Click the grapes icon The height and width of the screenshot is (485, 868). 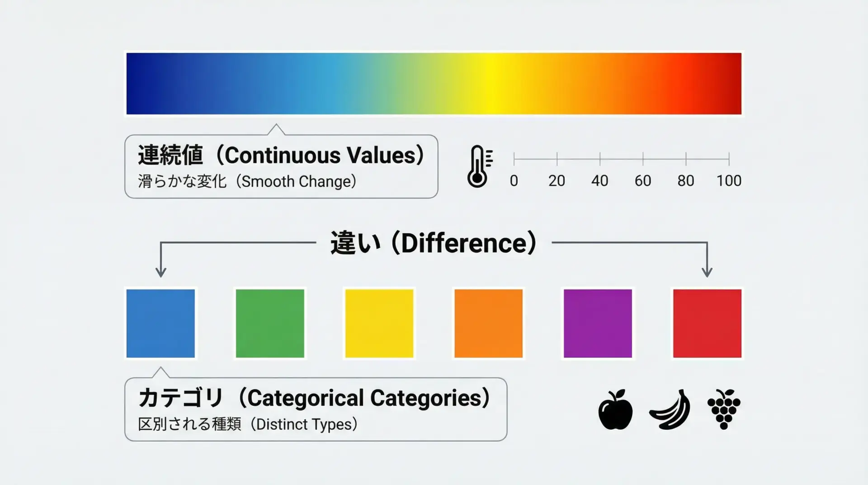[724, 409]
